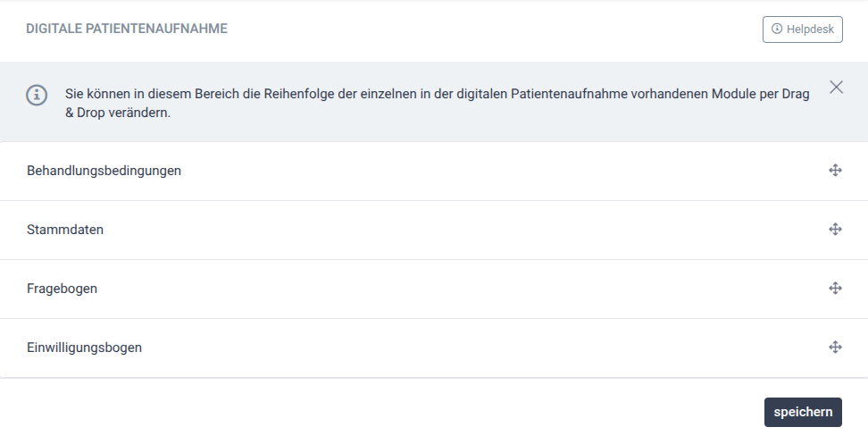Click the info circle icon in the banner
The height and width of the screenshot is (444, 868).
pyautogui.click(x=37, y=95)
